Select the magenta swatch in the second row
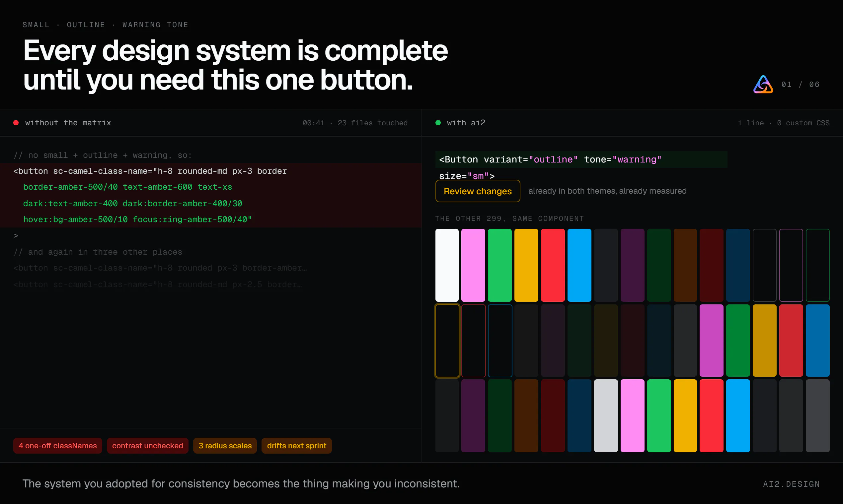The height and width of the screenshot is (504, 843). [x=712, y=341]
